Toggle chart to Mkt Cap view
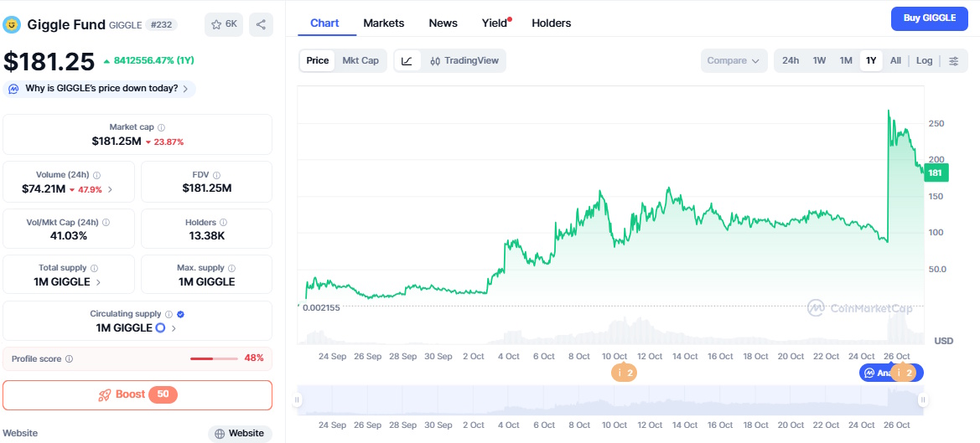This screenshot has height=443, width=980. (x=360, y=61)
